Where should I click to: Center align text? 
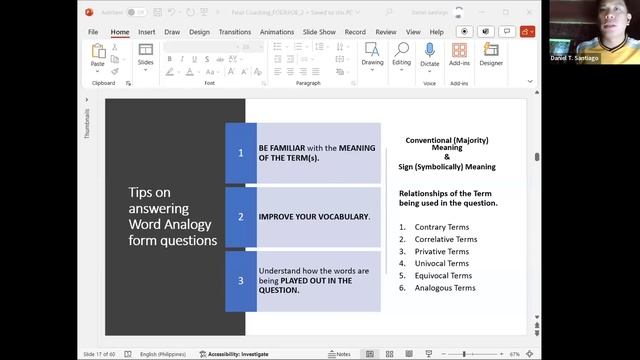pos(291,72)
